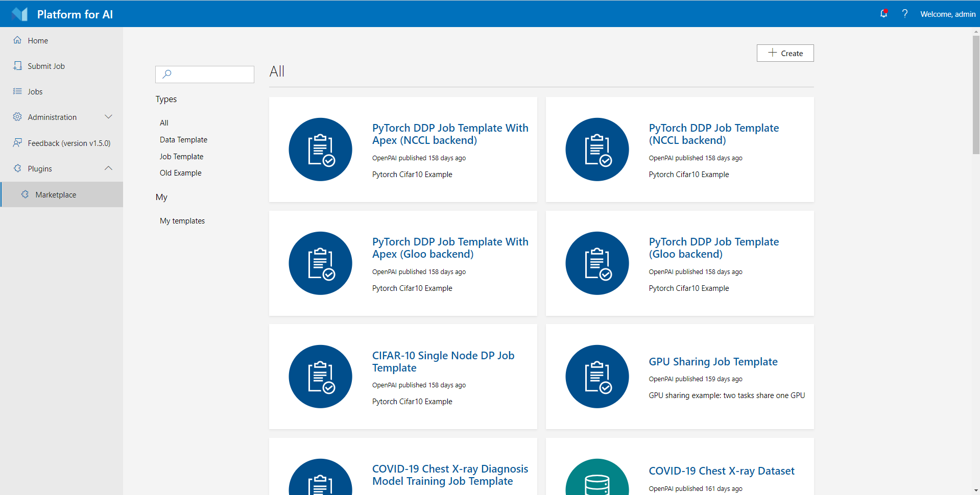Click the 'All' section heading
Screen dimensions: 980x495
[277, 71]
